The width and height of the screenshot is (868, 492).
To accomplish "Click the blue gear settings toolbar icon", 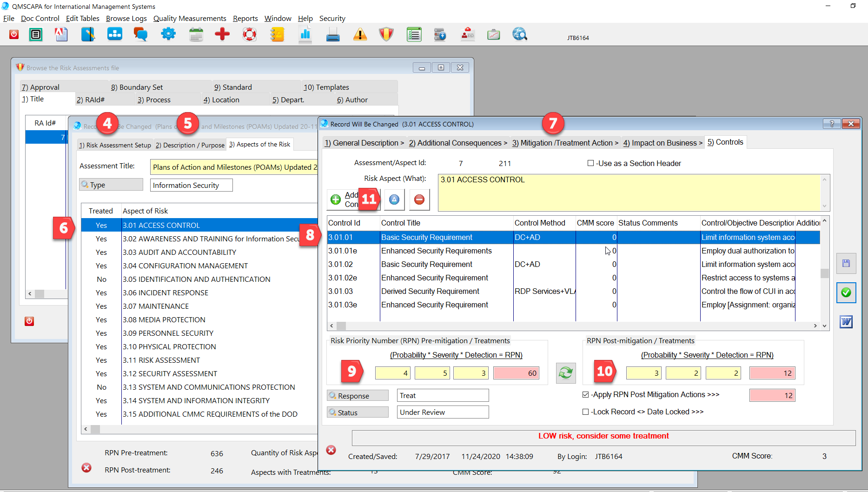I will click(168, 34).
